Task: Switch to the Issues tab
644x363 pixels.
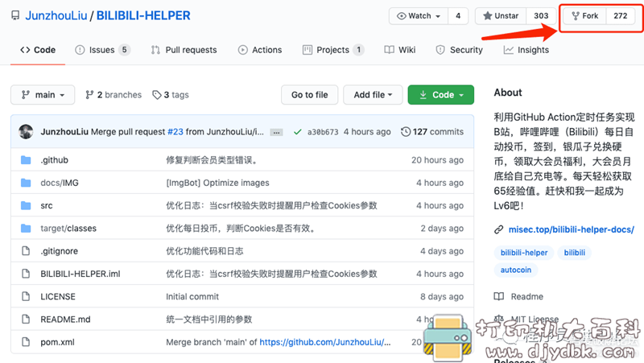Action: click(x=102, y=50)
